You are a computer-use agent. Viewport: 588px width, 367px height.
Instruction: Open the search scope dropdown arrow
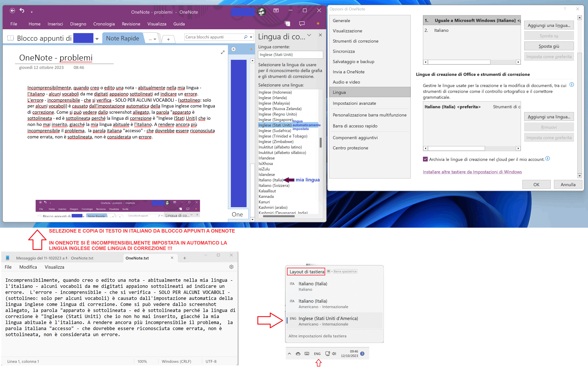click(x=251, y=37)
